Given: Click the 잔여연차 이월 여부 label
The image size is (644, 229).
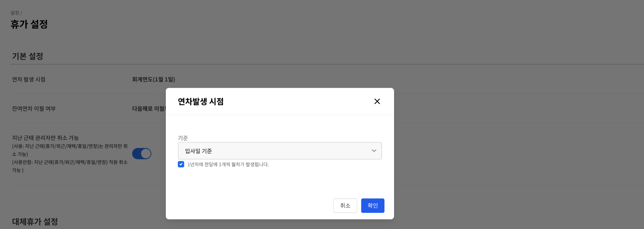Looking at the screenshot, I should tap(34, 108).
